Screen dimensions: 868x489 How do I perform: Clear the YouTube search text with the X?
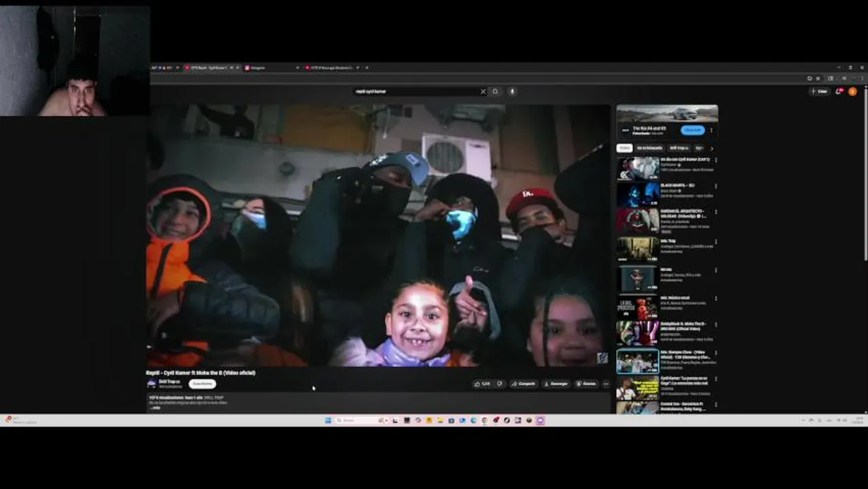point(483,92)
